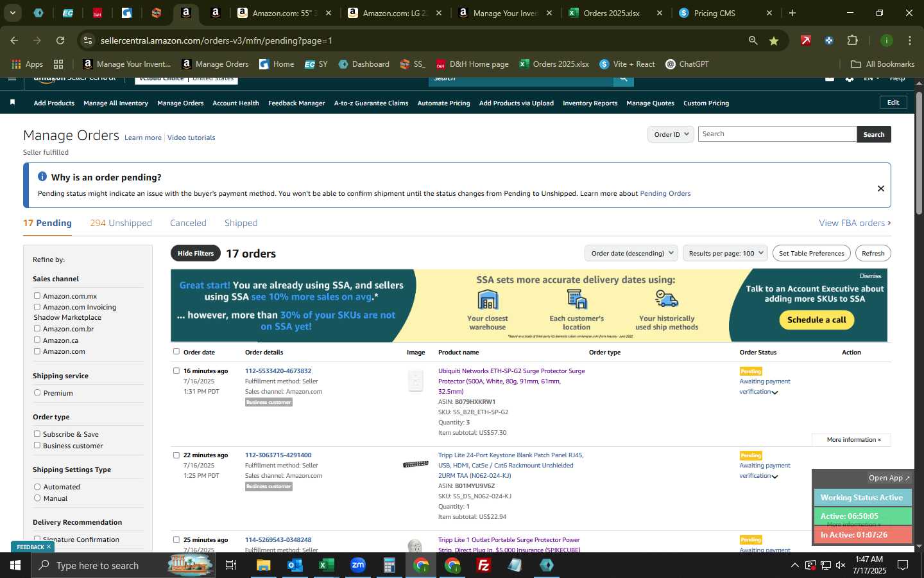
Task: Expand Awaiting payment verification for the Tripp Lite panel order
Action: [x=764, y=470]
